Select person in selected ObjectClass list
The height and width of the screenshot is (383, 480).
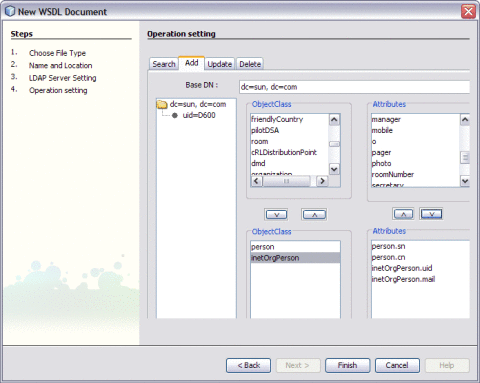point(295,247)
